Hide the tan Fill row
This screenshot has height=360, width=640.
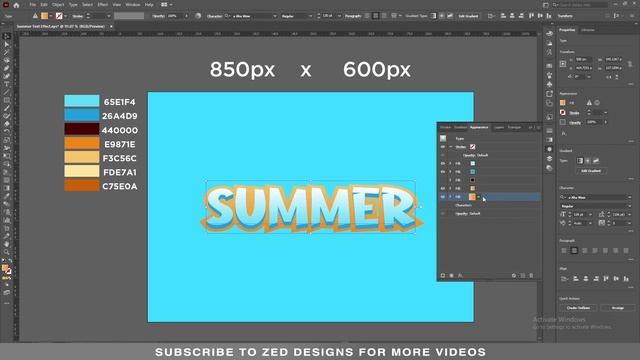[x=443, y=188]
